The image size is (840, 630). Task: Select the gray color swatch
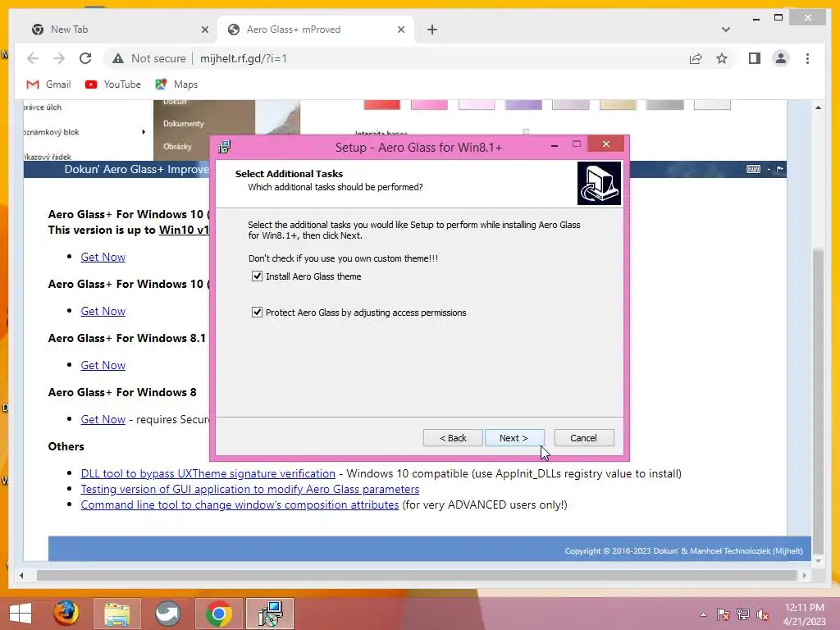pos(664,104)
